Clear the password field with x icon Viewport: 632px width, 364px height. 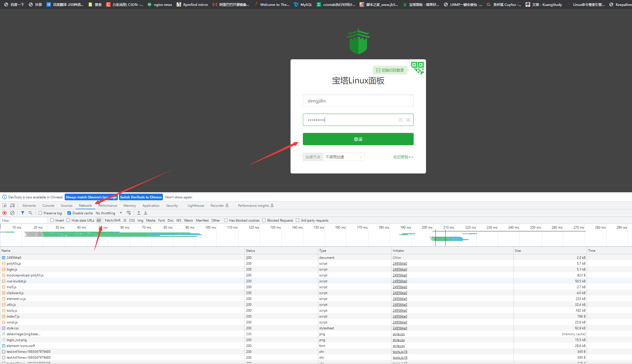click(401, 120)
